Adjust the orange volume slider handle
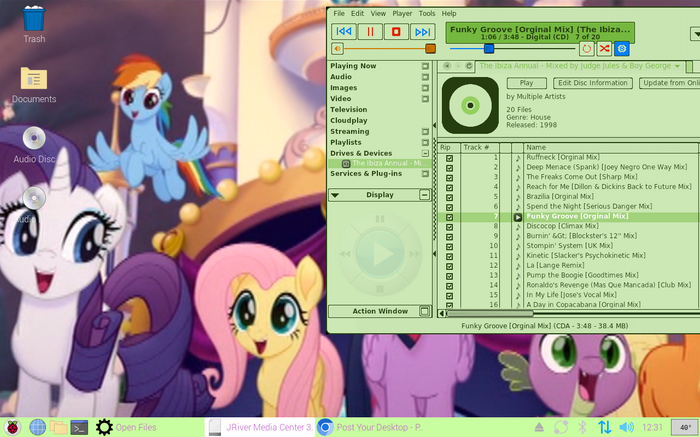The width and height of the screenshot is (700, 437). click(430, 49)
